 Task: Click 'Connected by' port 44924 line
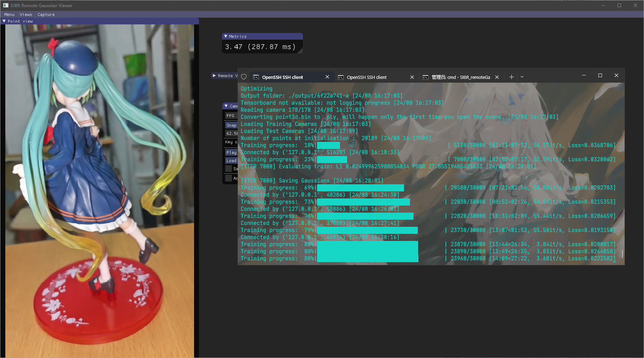pyautogui.click(x=320, y=237)
